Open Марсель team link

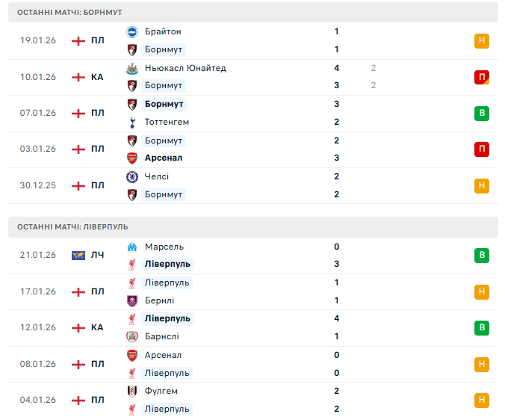pos(164,247)
